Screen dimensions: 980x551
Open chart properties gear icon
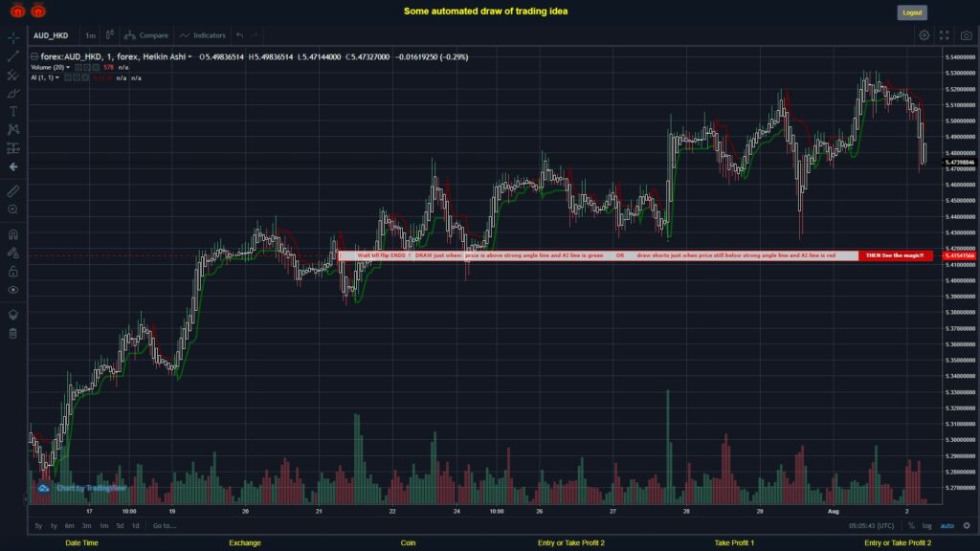click(x=924, y=35)
